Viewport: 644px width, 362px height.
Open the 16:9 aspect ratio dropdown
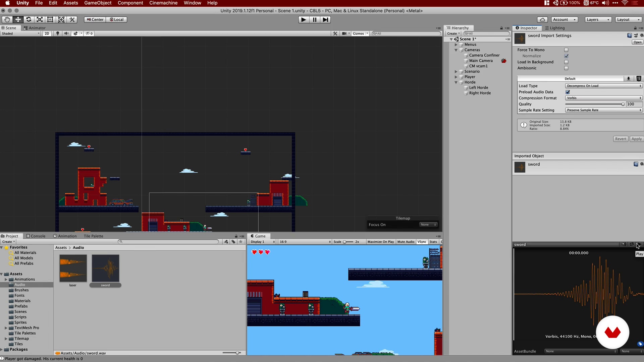tap(305, 242)
